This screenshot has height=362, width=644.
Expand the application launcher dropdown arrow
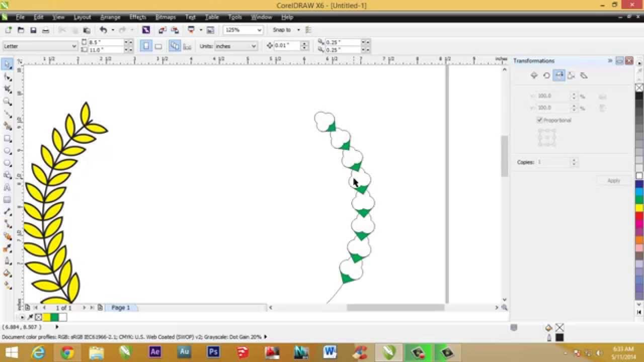201,30
